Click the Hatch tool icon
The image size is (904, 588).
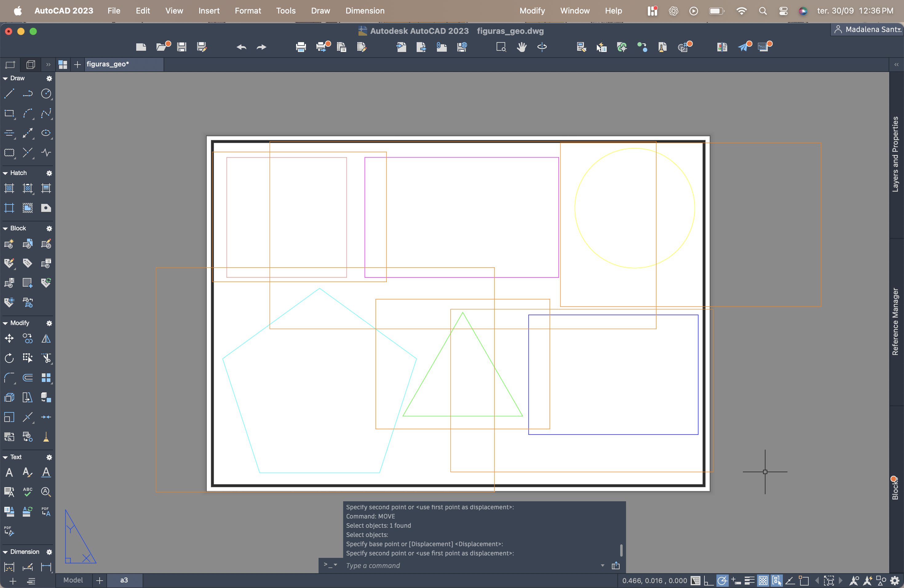[9, 188]
